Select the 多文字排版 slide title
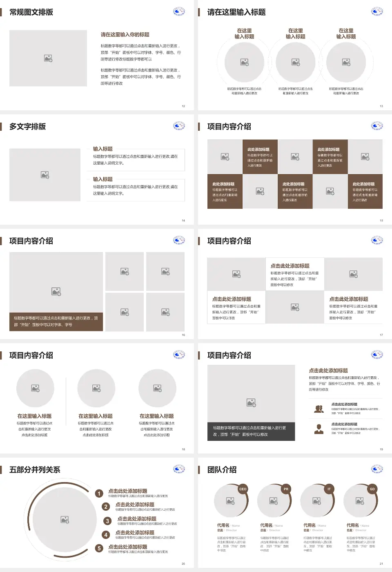The width and height of the screenshot is (392, 572). pos(28,127)
